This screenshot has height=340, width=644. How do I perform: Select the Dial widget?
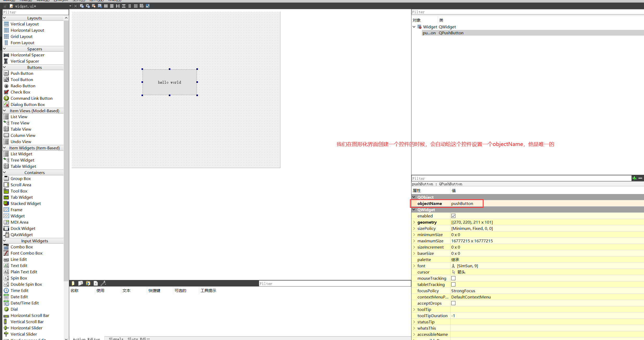pyautogui.click(x=14, y=309)
